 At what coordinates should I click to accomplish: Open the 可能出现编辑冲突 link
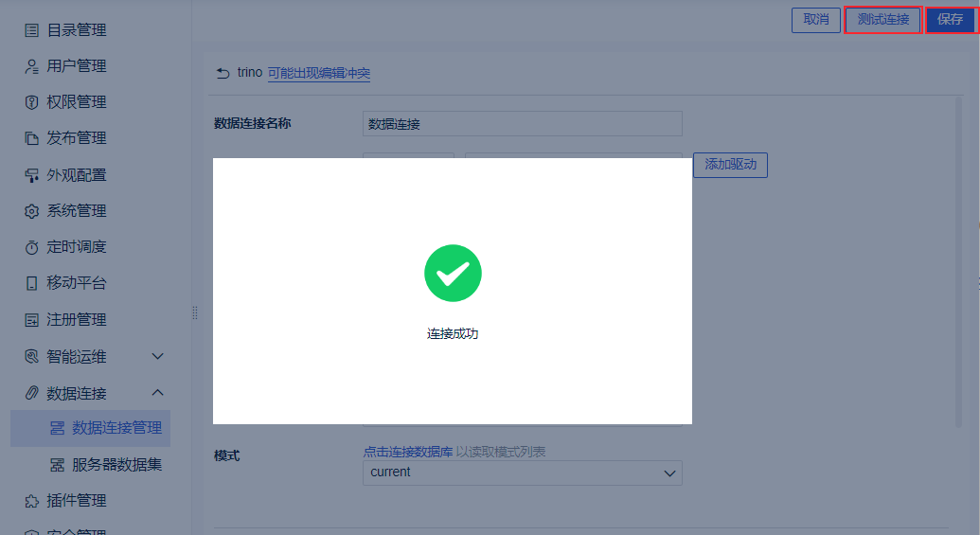pos(319,73)
